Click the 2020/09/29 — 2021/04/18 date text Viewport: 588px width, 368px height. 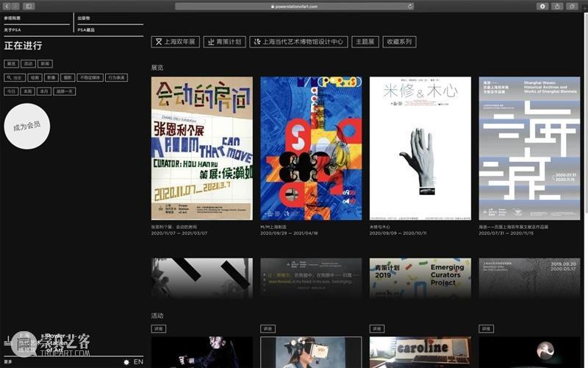point(289,233)
